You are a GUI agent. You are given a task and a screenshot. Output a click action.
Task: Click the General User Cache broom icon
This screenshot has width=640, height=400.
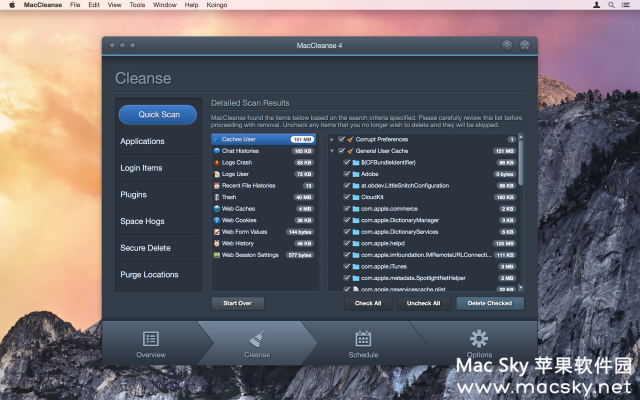coord(350,151)
